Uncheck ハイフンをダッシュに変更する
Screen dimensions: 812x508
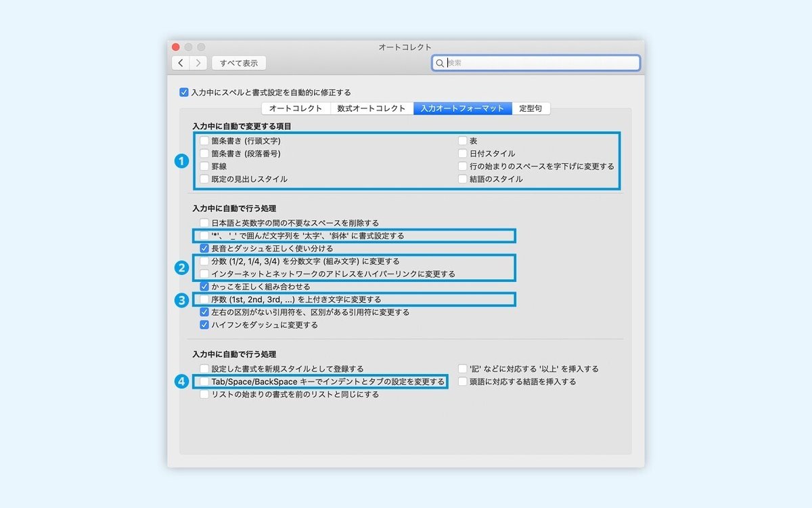click(204, 325)
